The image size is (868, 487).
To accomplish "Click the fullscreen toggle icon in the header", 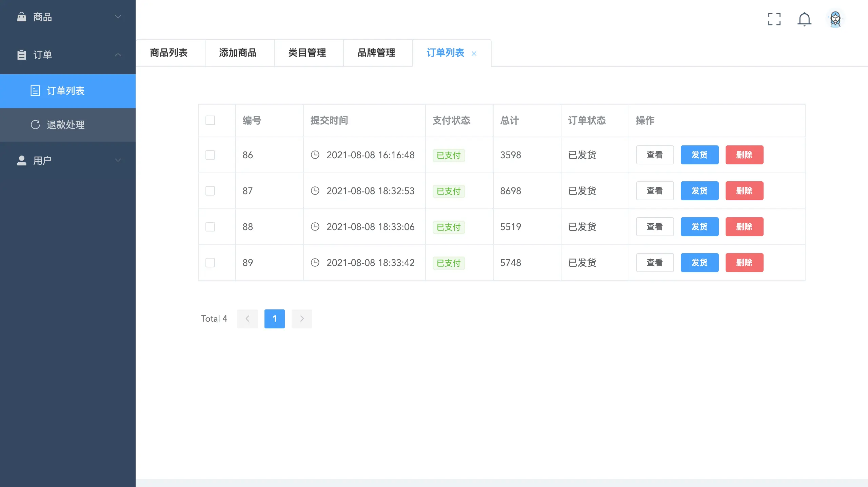I will tap(774, 19).
